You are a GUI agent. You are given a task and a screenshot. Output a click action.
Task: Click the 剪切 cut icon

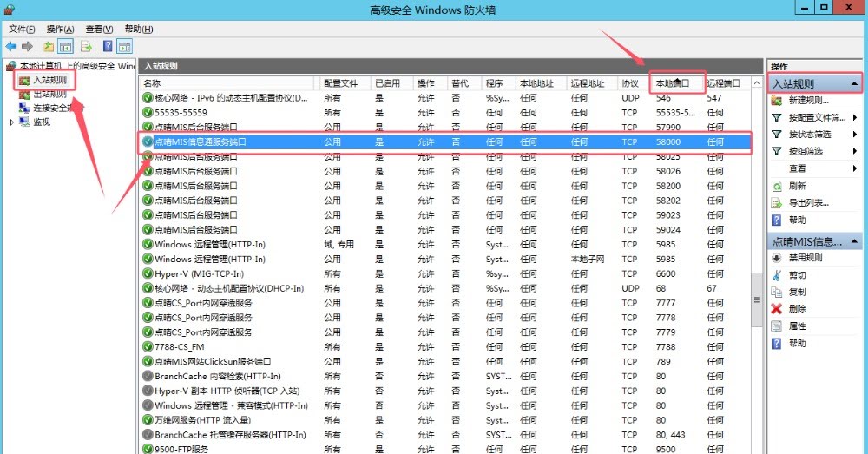[x=777, y=275]
